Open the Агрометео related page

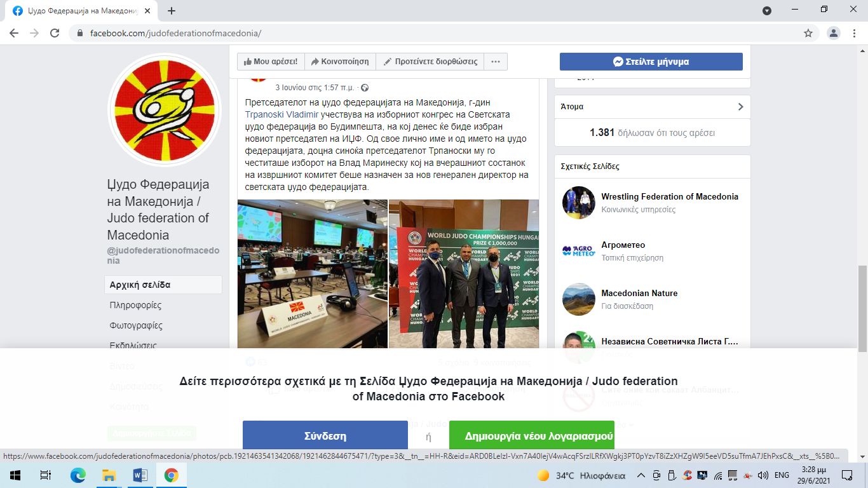coord(623,245)
